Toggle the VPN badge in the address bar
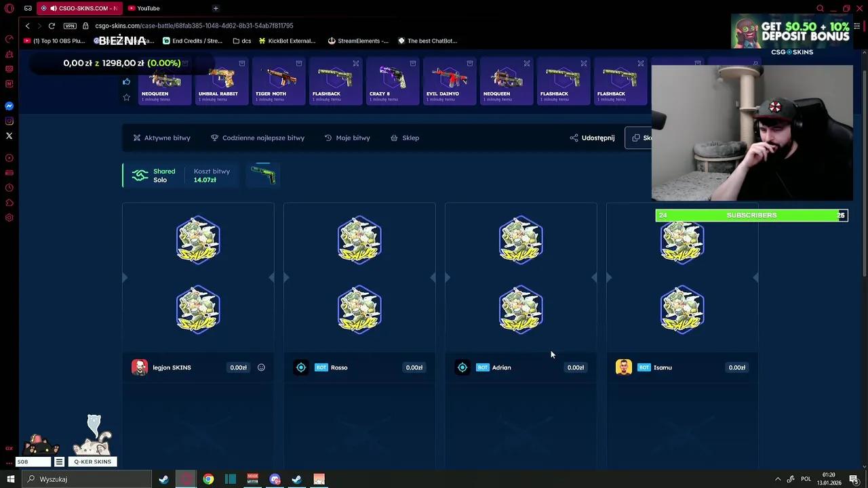The image size is (868, 488). pos(70,26)
